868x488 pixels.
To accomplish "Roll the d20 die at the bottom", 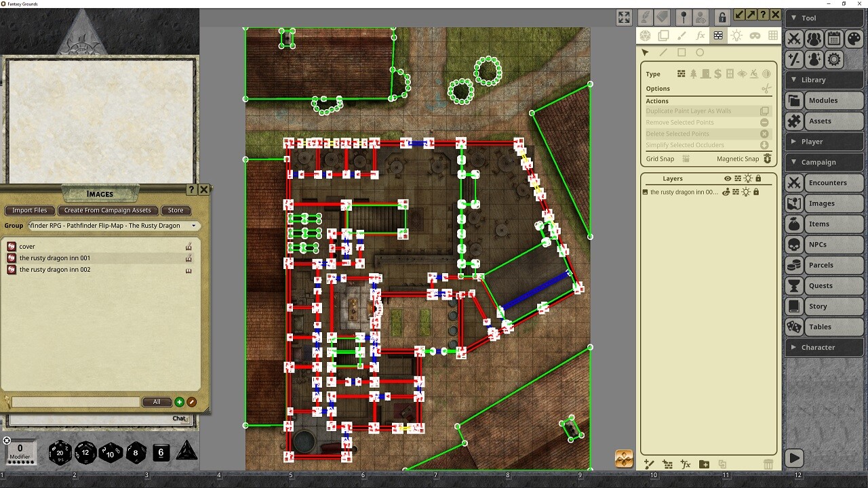I will tap(60, 453).
